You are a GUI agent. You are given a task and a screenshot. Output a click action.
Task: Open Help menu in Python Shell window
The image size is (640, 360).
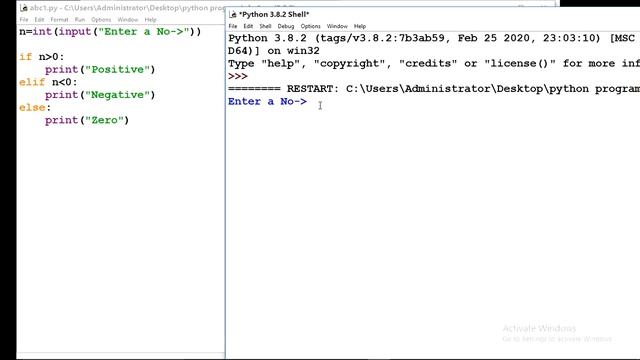pos(360,26)
